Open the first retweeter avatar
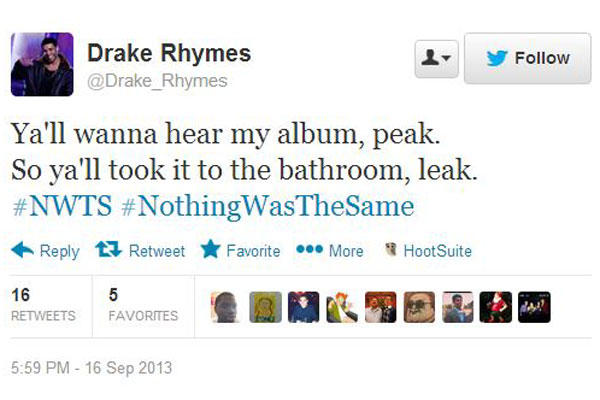 coord(226,307)
